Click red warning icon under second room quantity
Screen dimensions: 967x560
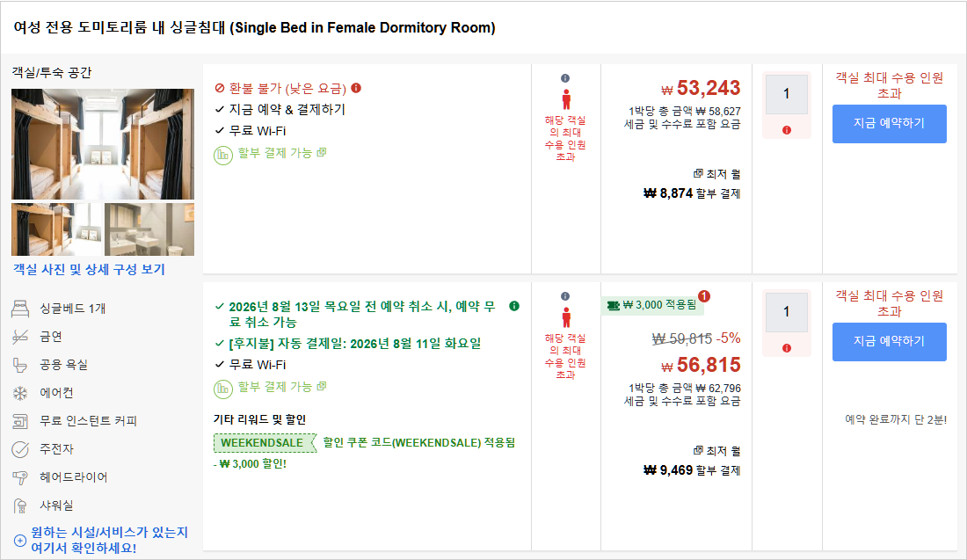click(x=786, y=348)
